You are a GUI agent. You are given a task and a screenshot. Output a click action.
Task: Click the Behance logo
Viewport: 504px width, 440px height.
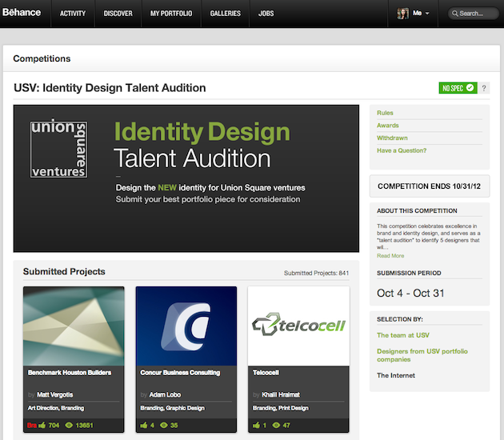click(22, 13)
